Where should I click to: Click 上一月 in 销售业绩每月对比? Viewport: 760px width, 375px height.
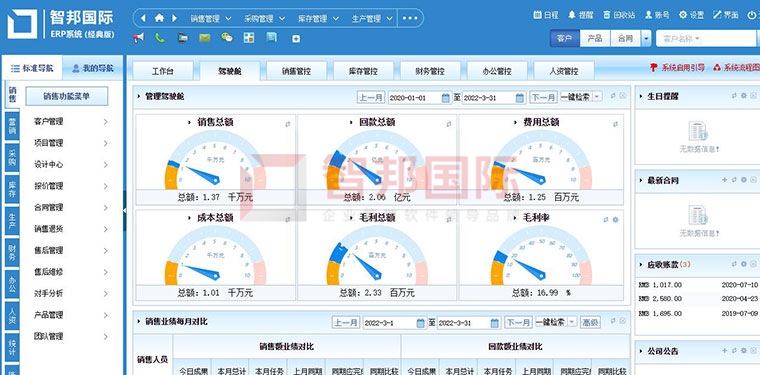[x=346, y=322]
